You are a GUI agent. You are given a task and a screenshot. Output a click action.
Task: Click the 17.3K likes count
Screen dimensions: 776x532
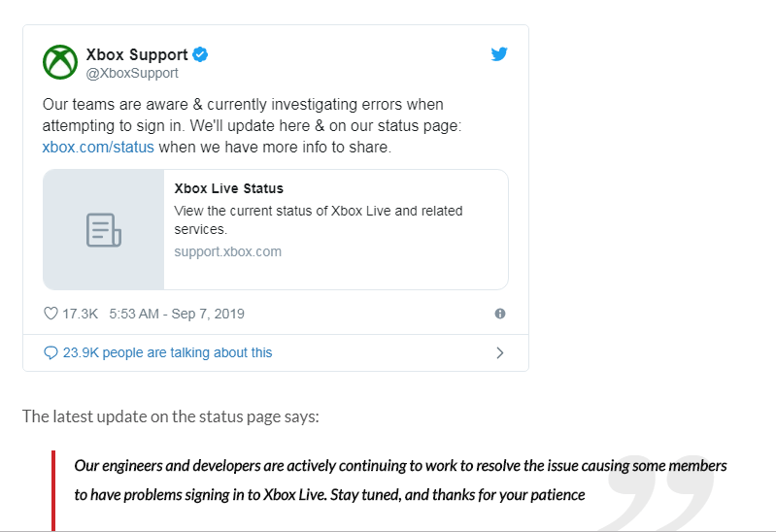[81, 314]
